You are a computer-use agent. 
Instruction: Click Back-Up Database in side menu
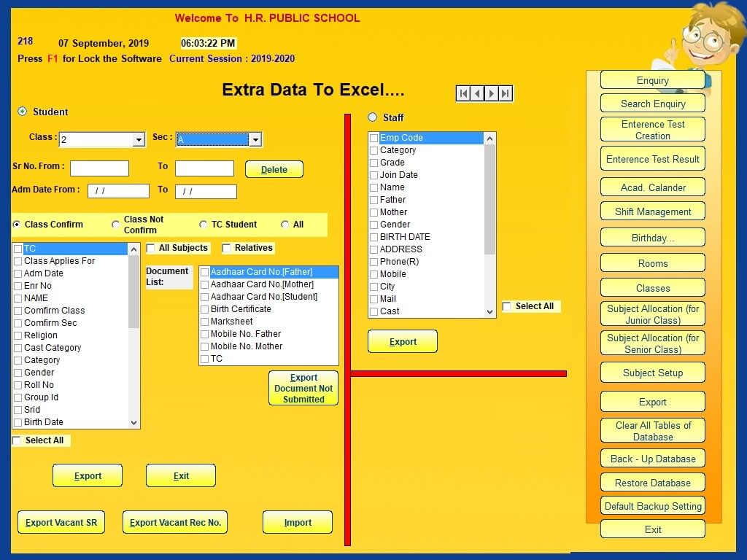652,459
